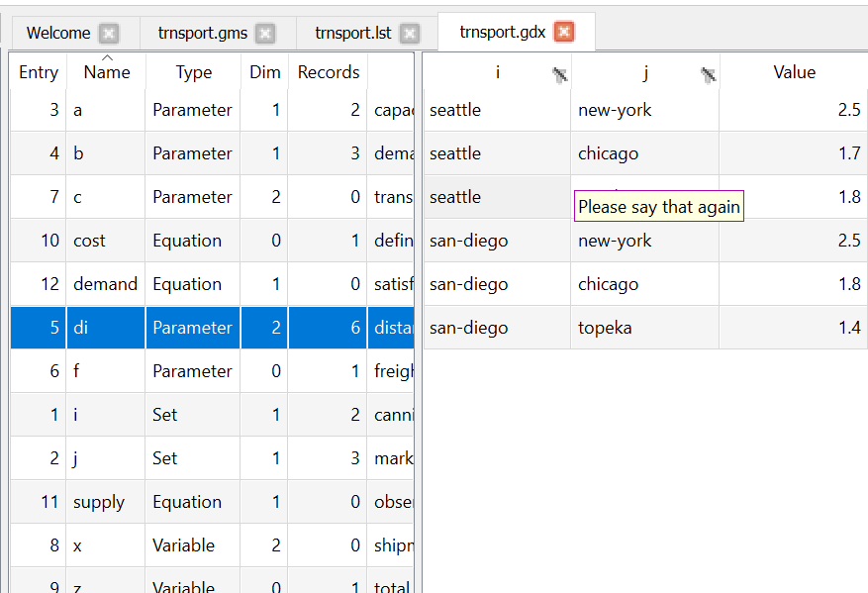Viewport: 868px width, 593px height.
Task: Open the trnsport.gms tab
Action: click(202, 33)
